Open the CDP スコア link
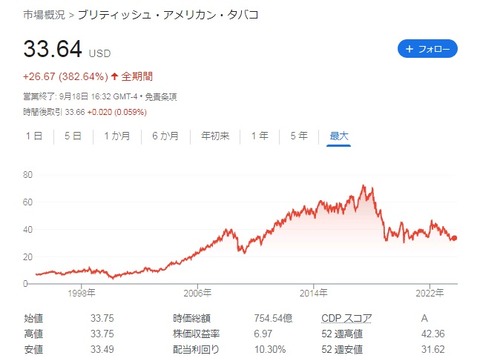 [346, 318]
